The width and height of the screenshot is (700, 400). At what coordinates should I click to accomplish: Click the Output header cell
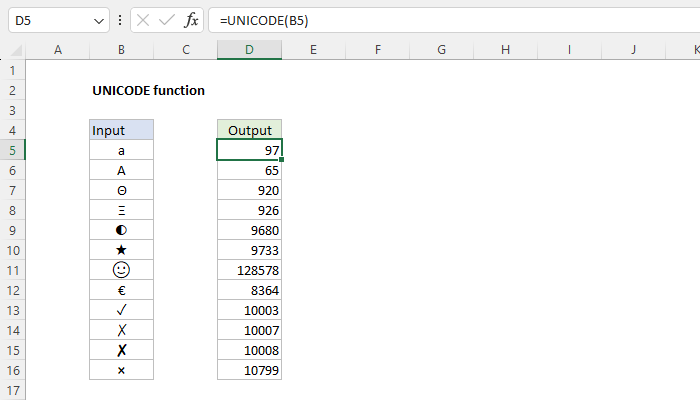250,130
